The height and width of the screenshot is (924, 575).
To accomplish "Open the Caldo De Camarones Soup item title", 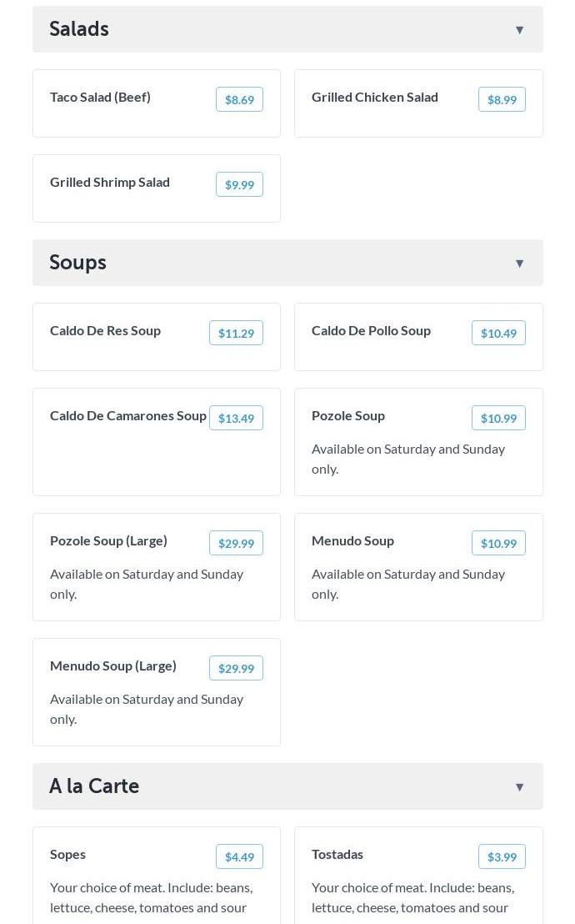I will tap(128, 416).
